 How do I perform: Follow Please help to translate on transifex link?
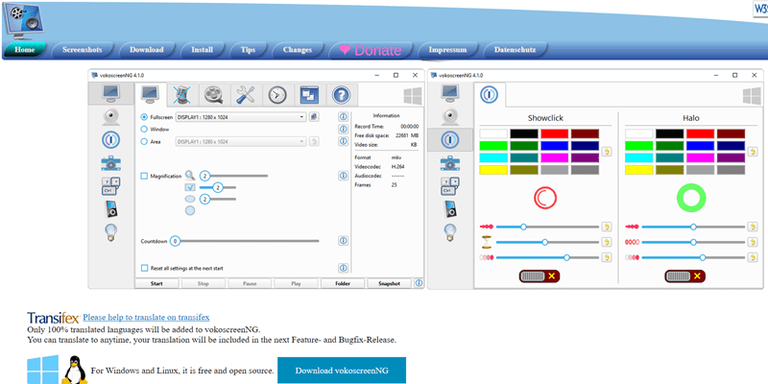click(146, 317)
